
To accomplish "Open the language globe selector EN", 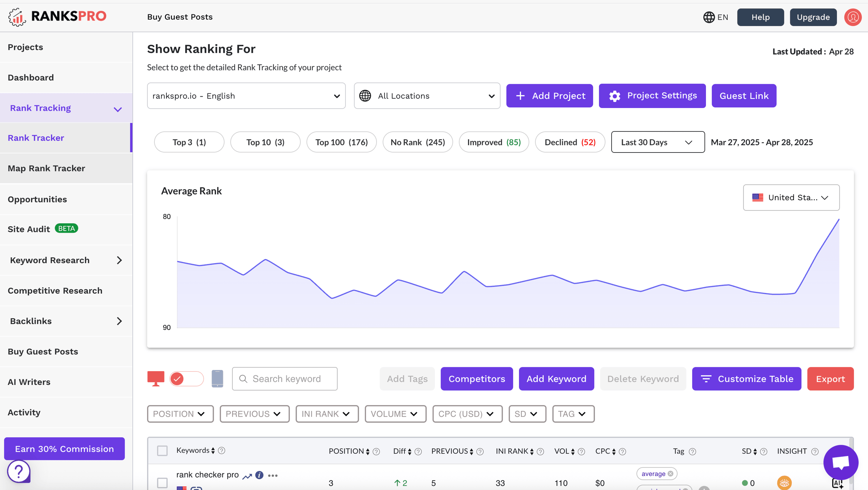I will tap(715, 17).
